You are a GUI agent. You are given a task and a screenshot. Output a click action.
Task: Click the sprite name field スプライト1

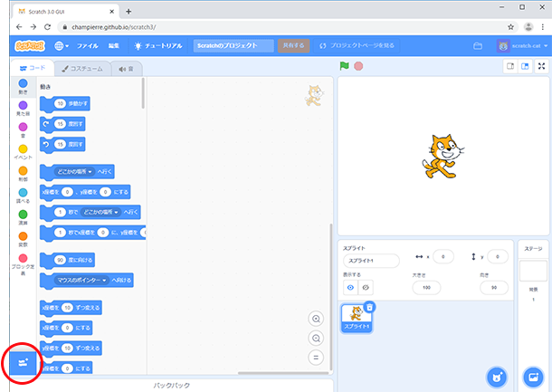click(371, 261)
